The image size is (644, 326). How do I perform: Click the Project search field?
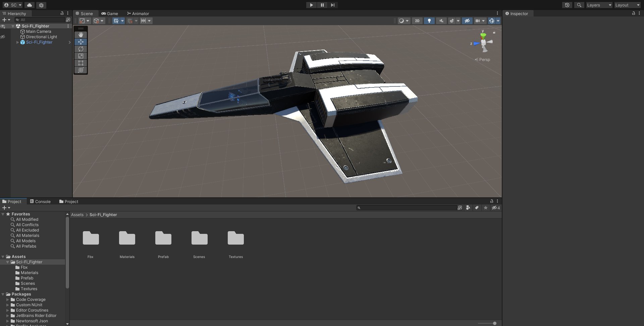click(x=406, y=208)
